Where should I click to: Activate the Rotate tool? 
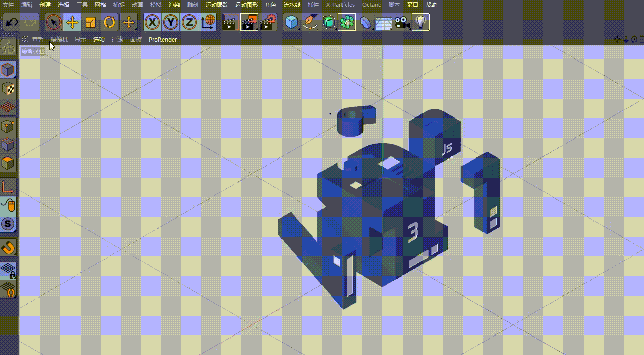(x=109, y=22)
